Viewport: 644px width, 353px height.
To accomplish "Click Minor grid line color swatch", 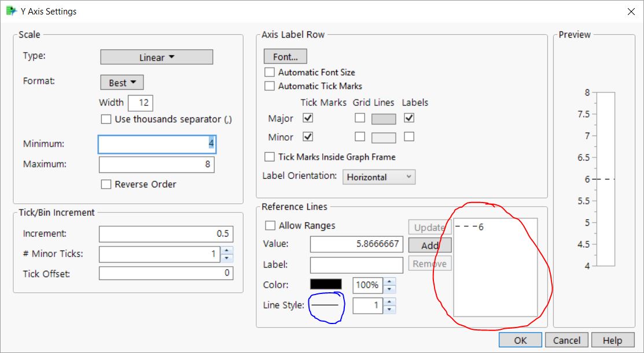I will (384, 138).
